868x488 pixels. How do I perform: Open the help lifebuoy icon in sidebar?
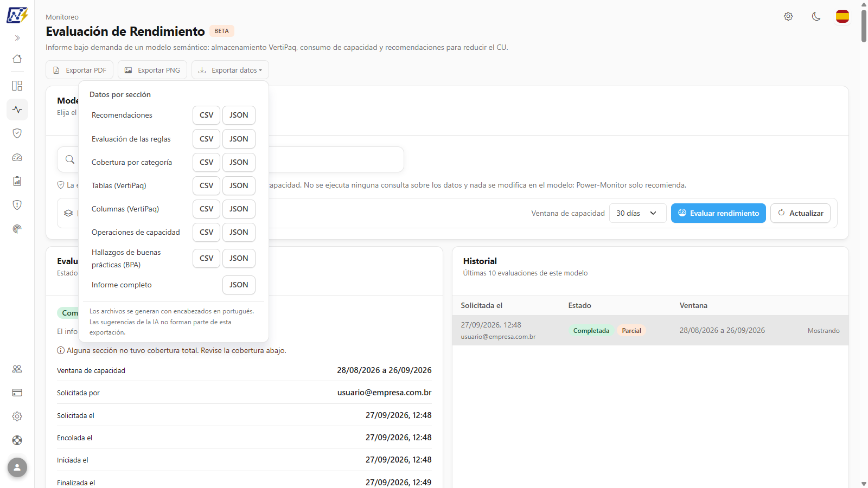(x=17, y=440)
